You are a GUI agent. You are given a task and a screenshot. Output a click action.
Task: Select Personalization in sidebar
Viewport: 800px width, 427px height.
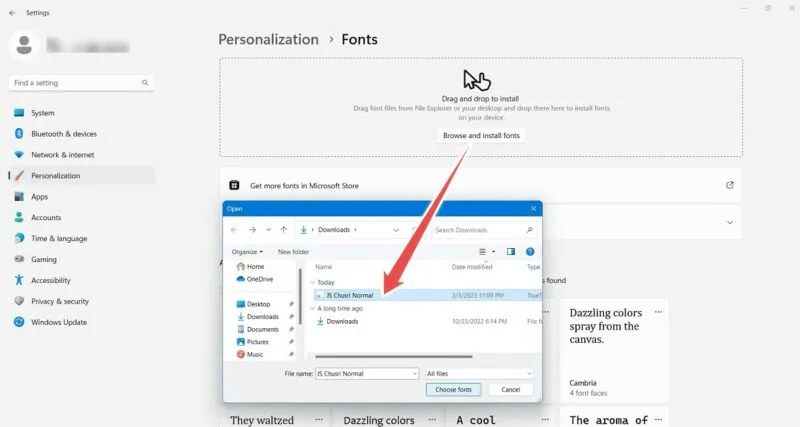click(x=82, y=175)
